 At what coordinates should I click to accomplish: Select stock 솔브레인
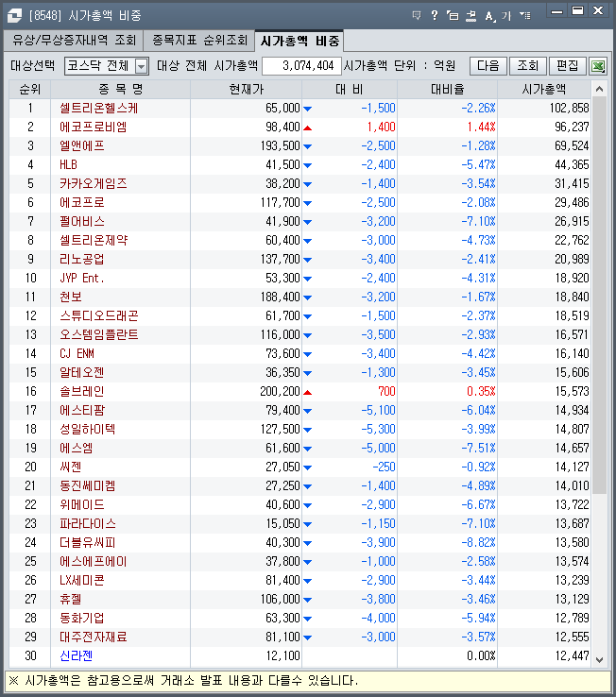pos(82,392)
